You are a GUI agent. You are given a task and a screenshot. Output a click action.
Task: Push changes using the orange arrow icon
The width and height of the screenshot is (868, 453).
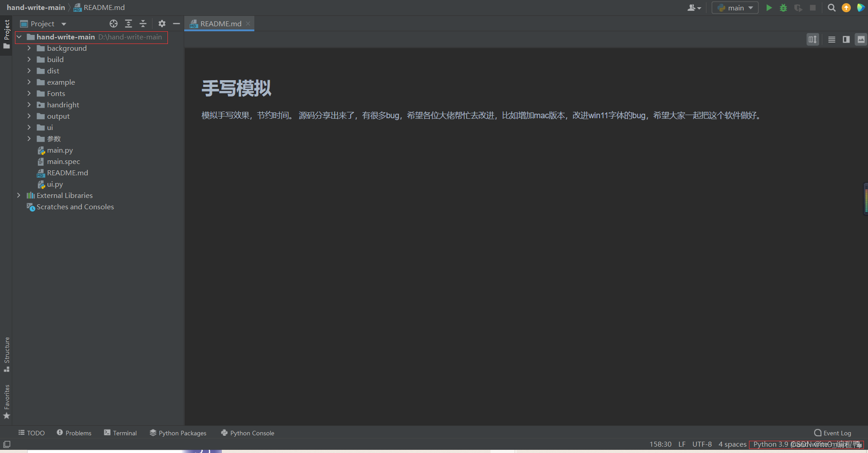[x=846, y=8]
